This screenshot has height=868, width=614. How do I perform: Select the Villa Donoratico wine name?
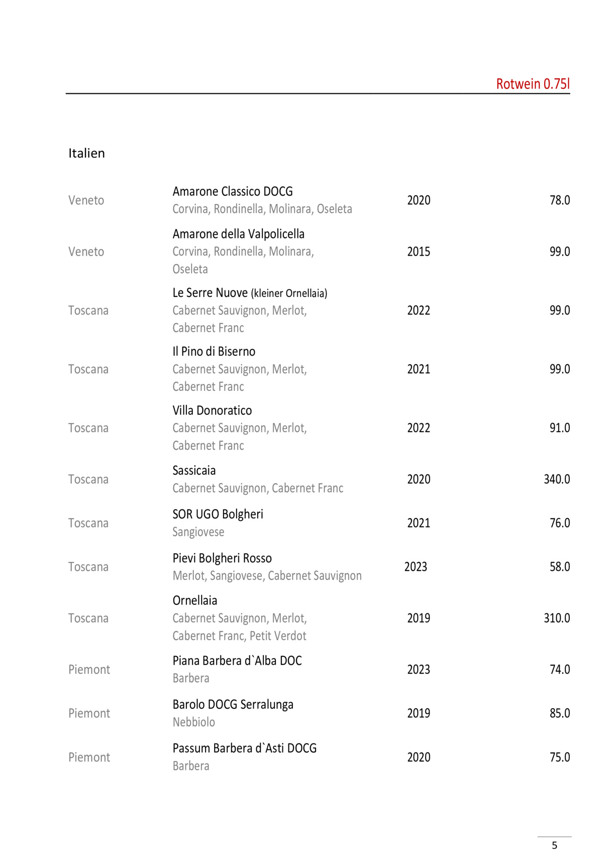[212, 410]
